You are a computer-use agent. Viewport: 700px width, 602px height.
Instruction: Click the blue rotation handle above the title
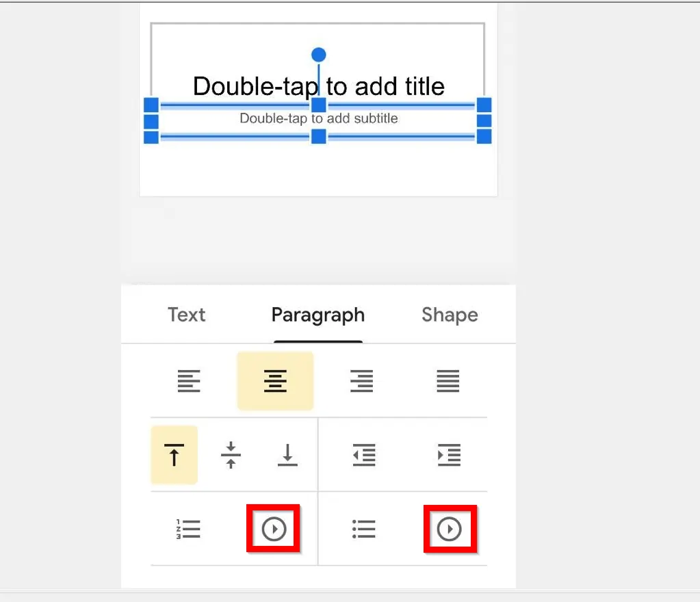pos(318,53)
